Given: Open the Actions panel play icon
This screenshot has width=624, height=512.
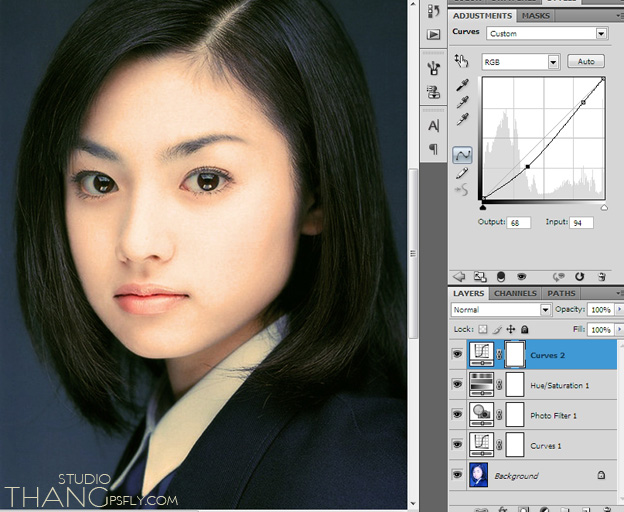Looking at the screenshot, I should [x=433, y=35].
